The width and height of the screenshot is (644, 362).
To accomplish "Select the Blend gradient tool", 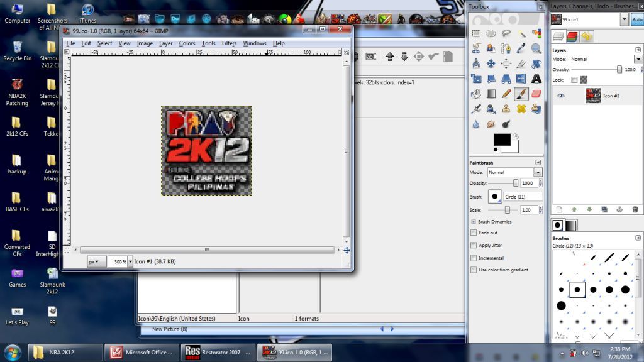I will (x=491, y=94).
